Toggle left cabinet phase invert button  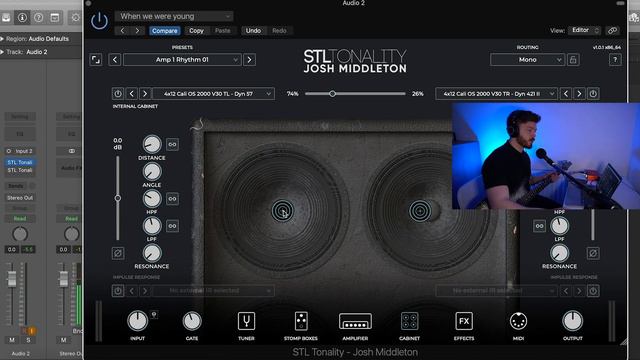coord(118,253)
